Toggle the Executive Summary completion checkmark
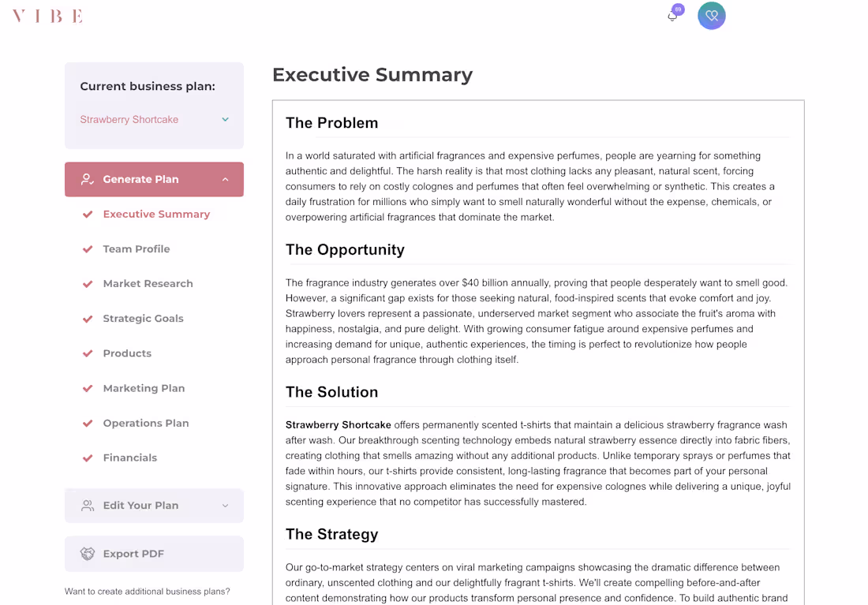This screenshot has width=868, height=605. pos(88,214)
